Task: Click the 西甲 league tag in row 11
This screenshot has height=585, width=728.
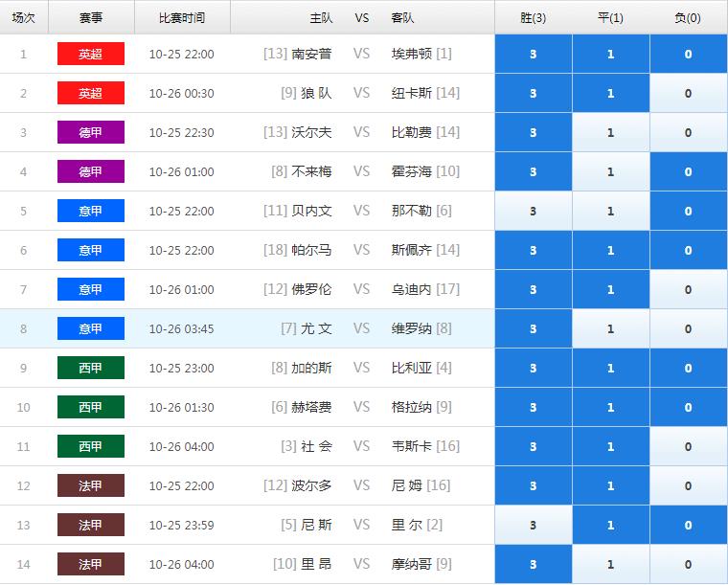Action: (x=91, y=447)
